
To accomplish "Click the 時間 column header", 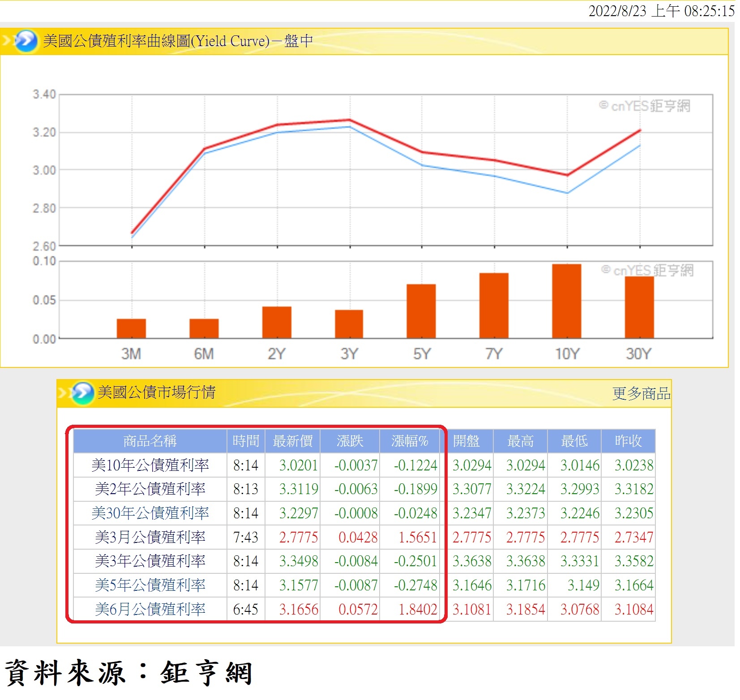I will tap(246, 441).
